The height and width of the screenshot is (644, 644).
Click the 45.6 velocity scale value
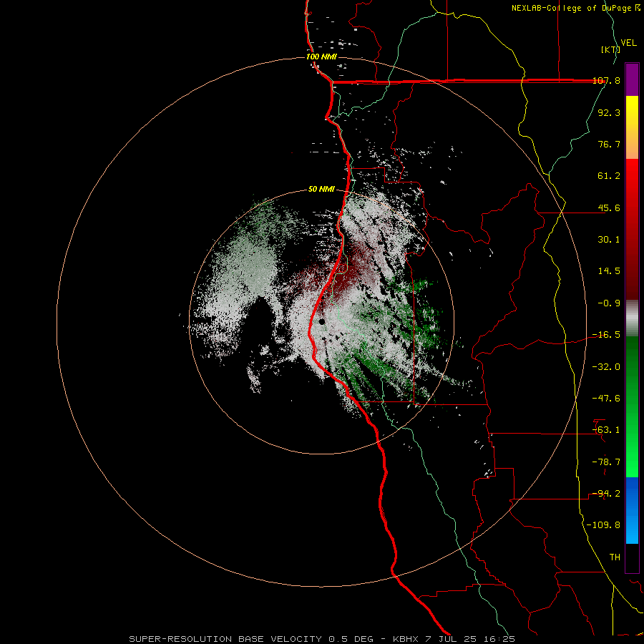pos(609,208)
